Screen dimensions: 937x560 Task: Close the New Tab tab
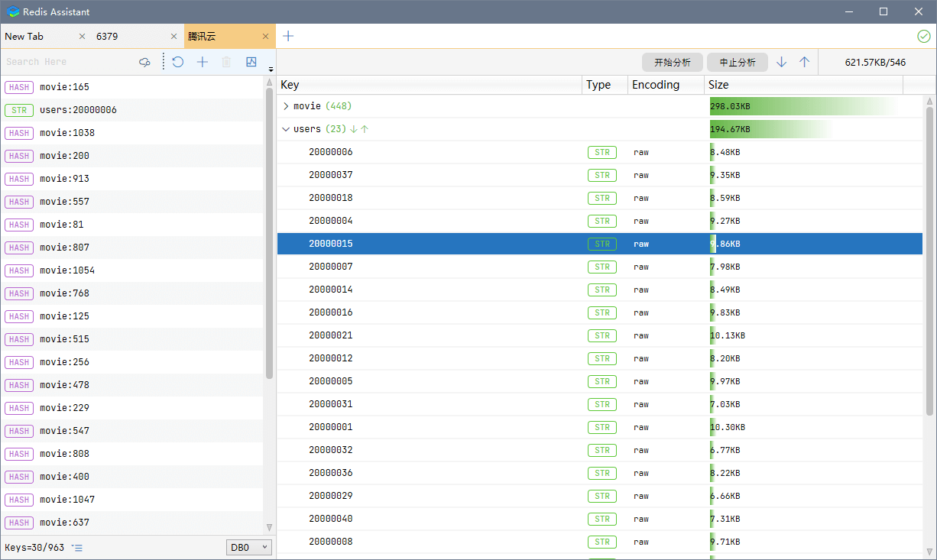[83, 36]
